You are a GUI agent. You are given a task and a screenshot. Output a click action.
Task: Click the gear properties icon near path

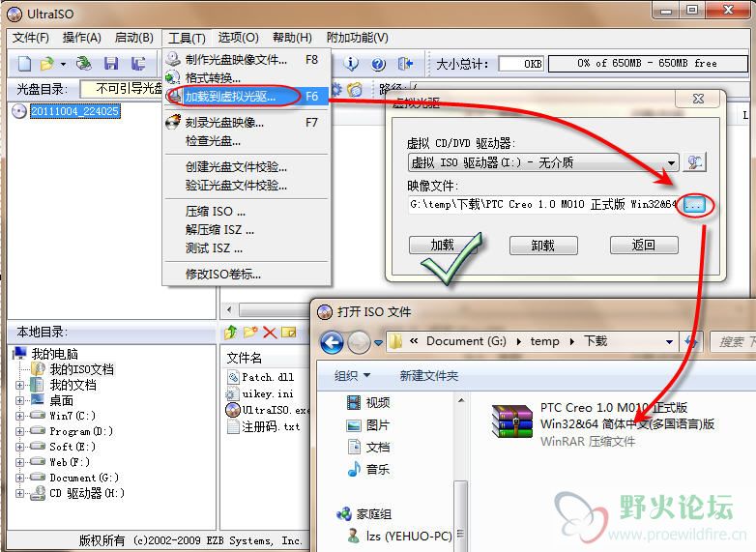336,89
